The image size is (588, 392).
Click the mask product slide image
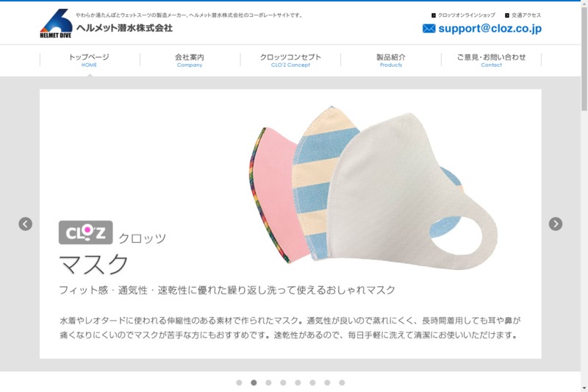click(x=374, y=188)
